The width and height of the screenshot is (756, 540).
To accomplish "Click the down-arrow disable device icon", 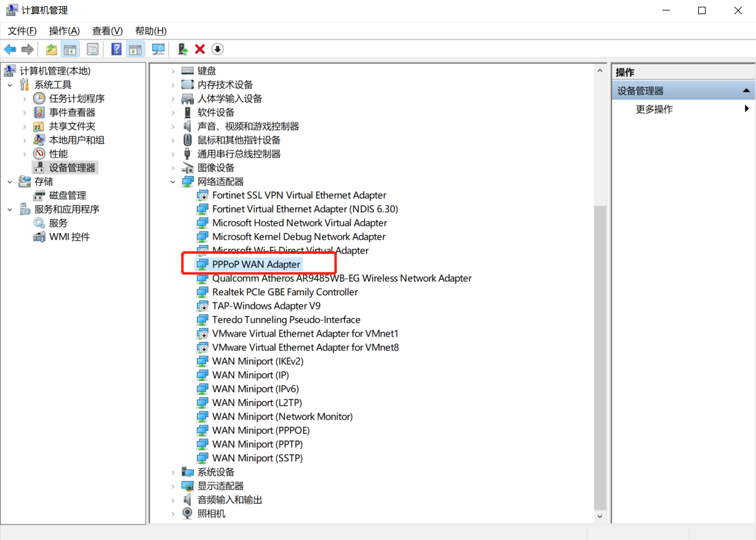I will 217,49.
